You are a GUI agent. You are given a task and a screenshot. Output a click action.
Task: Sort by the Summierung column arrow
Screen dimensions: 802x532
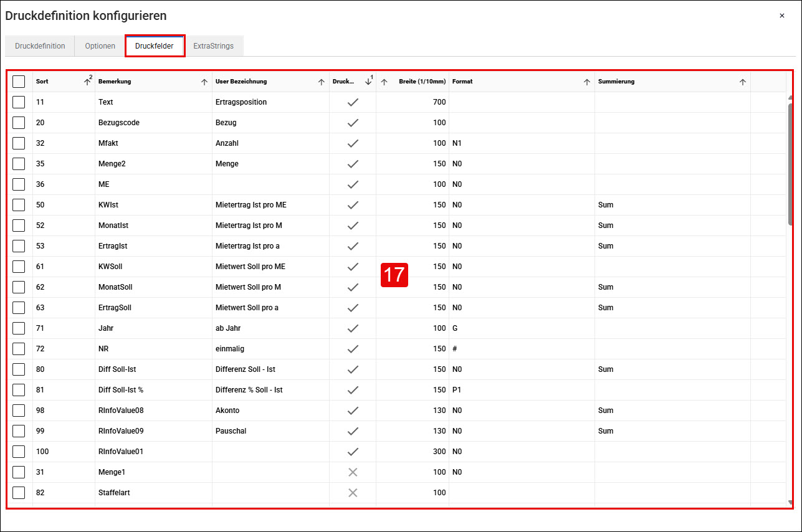(743, 82)
